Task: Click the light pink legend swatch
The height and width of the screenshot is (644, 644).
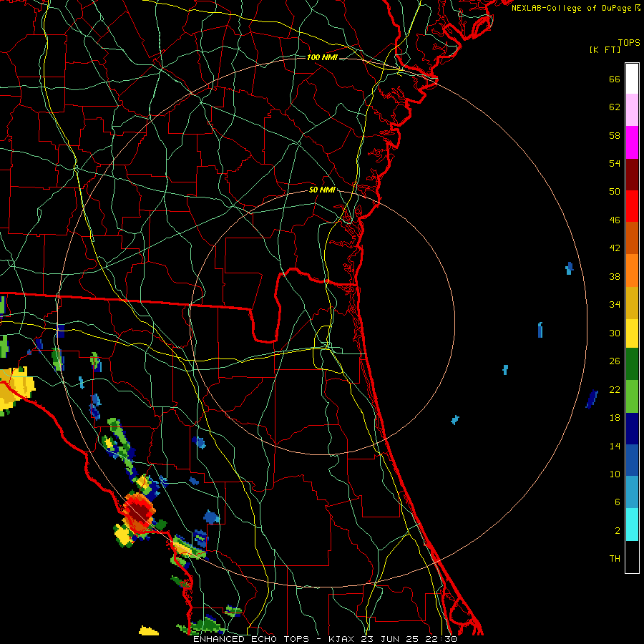Action: click(632, 110)
